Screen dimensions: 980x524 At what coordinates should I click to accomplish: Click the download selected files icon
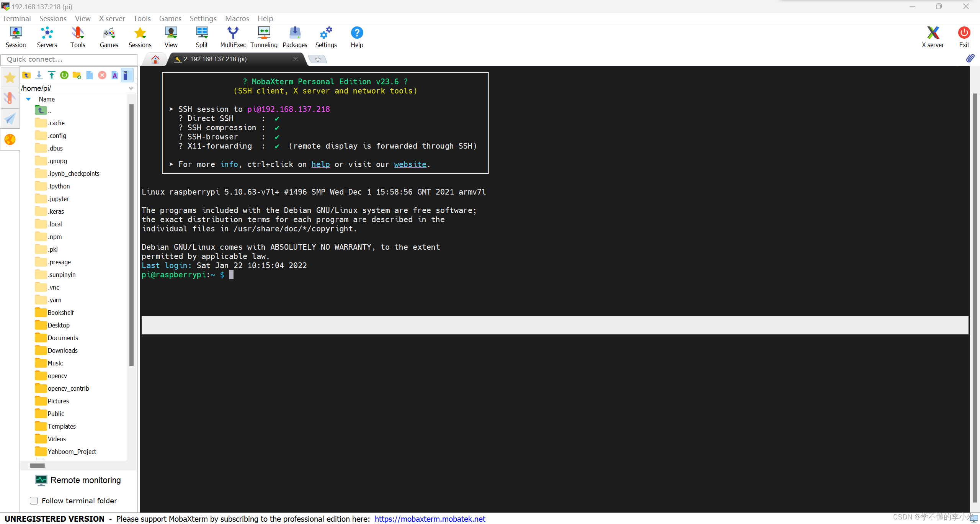click(x=39, y=75)
